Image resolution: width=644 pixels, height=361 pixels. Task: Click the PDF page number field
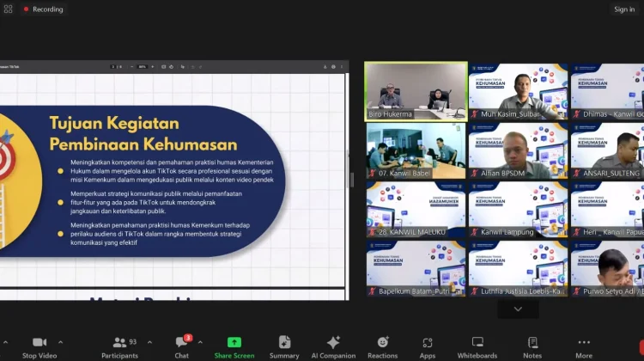pyautogui.click(x=113, y=66)
